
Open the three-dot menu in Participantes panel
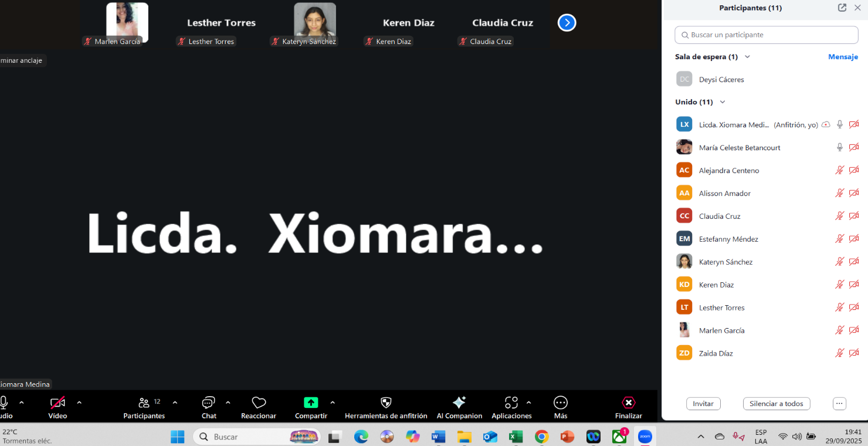(x=839, y=404)
